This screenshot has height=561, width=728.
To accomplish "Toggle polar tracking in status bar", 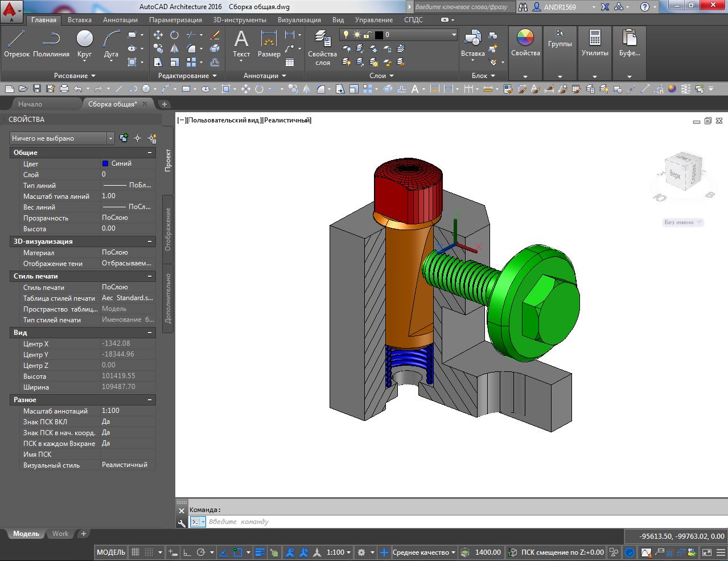I will point(200,552).
